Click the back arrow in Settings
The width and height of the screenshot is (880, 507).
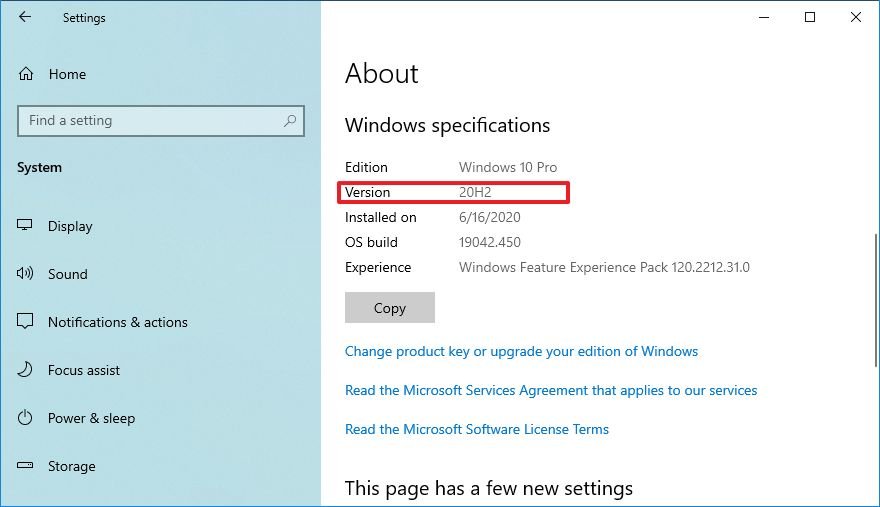(25, 17)
